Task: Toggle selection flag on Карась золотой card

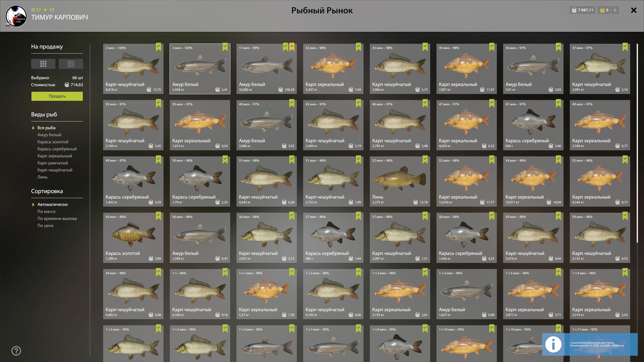Action: coord(158,216)
